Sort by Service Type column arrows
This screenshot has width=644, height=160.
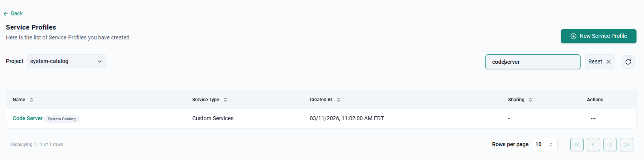point(225,100)
